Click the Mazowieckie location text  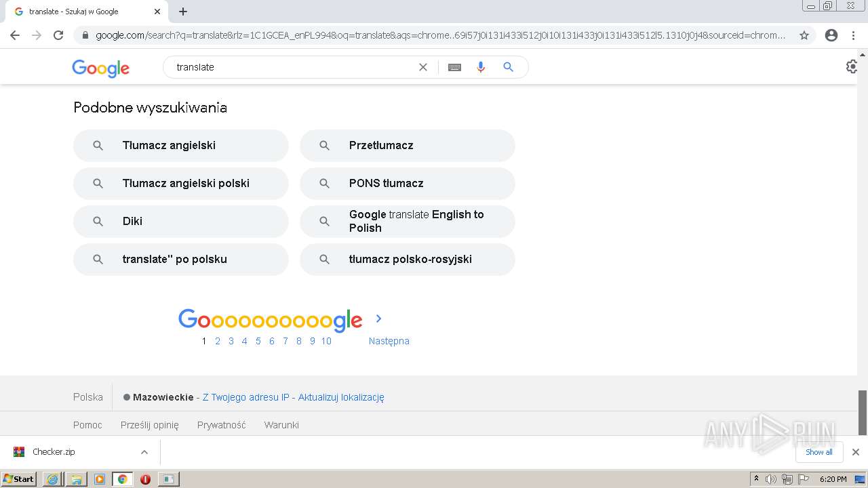point(163,397)
